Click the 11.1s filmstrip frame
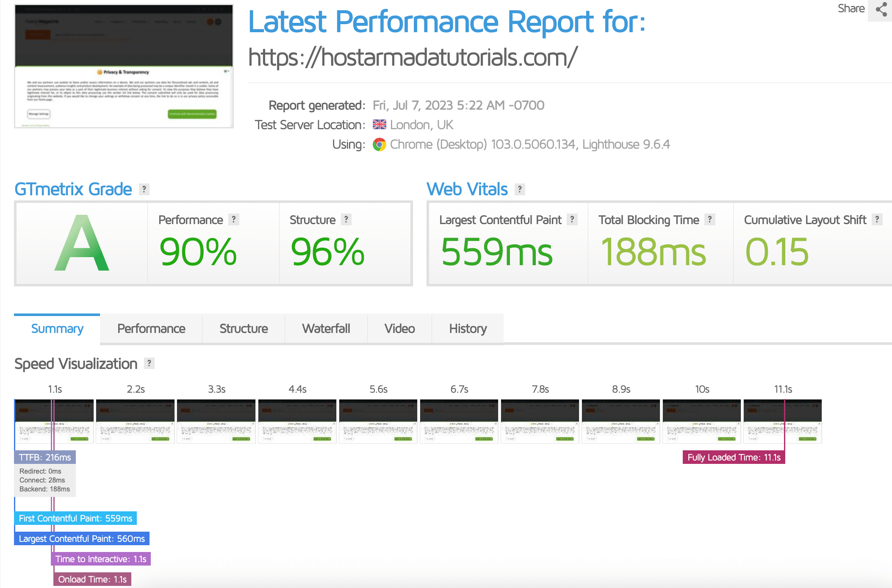This screenshot has width=892, height=588. tap(782, 421)
